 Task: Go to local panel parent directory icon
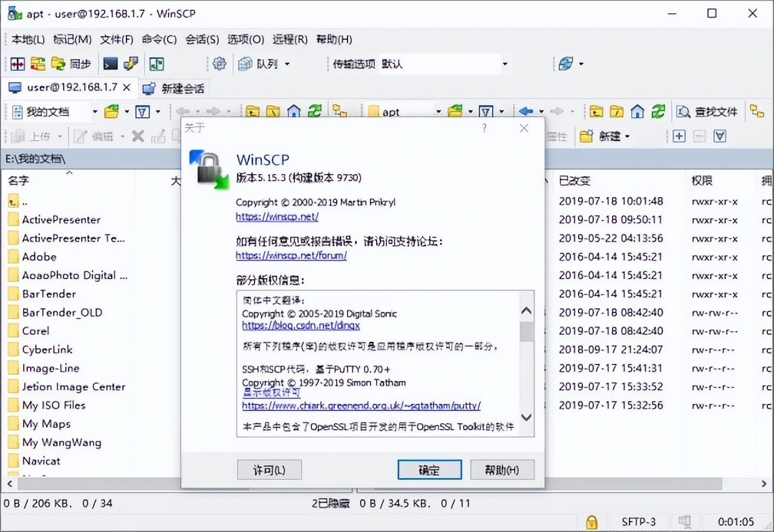pos(252,111)
